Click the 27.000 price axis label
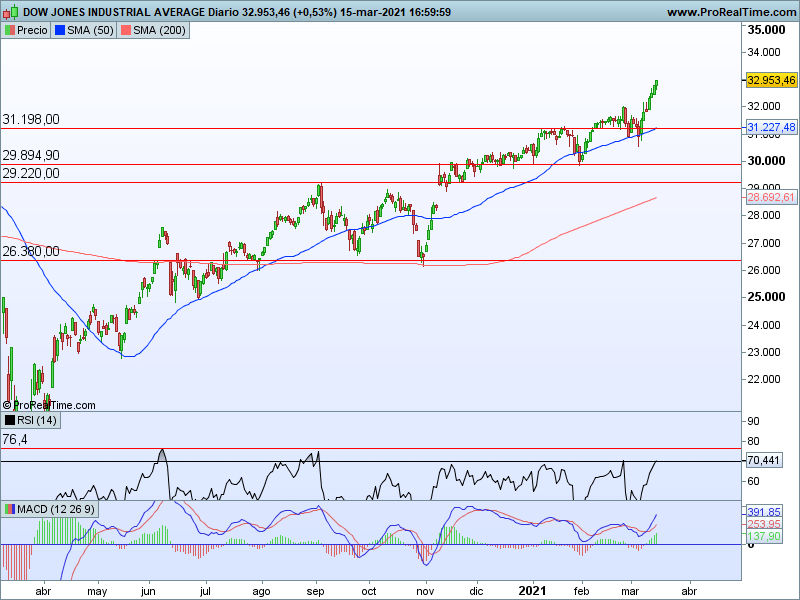The width and height of the screenshot is (800, 600). pos(764,243)
